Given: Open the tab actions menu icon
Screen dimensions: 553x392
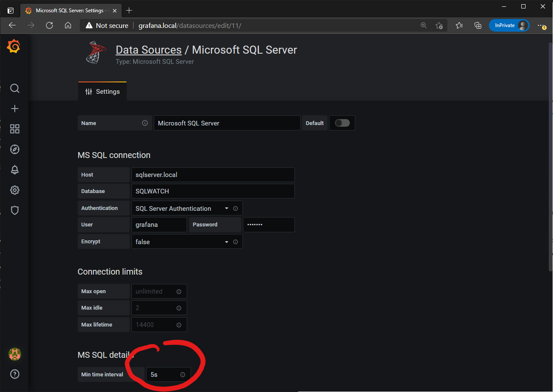Looking at the screenshot, I should [x=11, y=11].
